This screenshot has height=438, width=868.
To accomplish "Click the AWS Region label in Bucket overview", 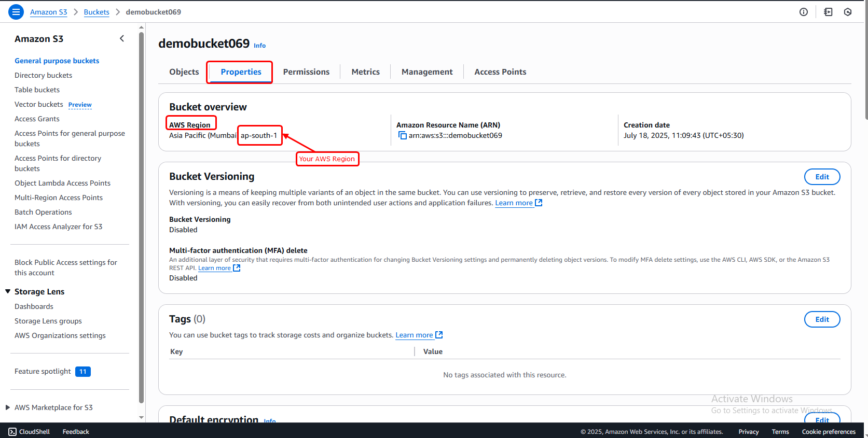I will coord(190,124).
